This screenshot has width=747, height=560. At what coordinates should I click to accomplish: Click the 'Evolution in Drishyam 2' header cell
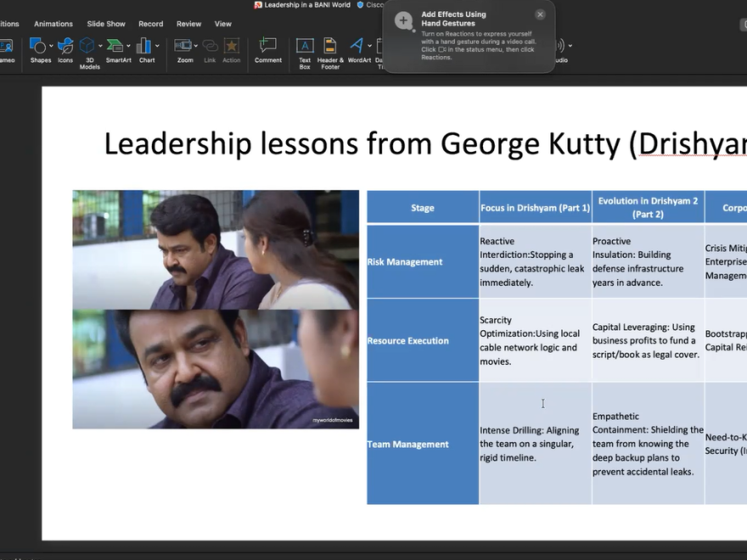[x=648, y=208]
